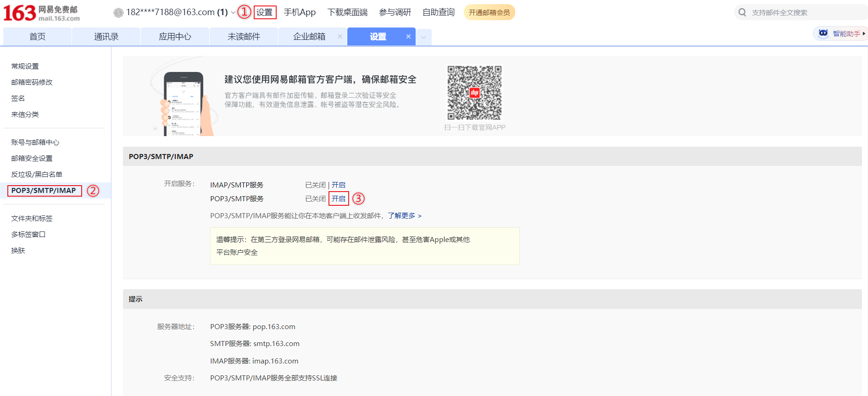
Task: Click the account avatar icon
Action: 118,13
